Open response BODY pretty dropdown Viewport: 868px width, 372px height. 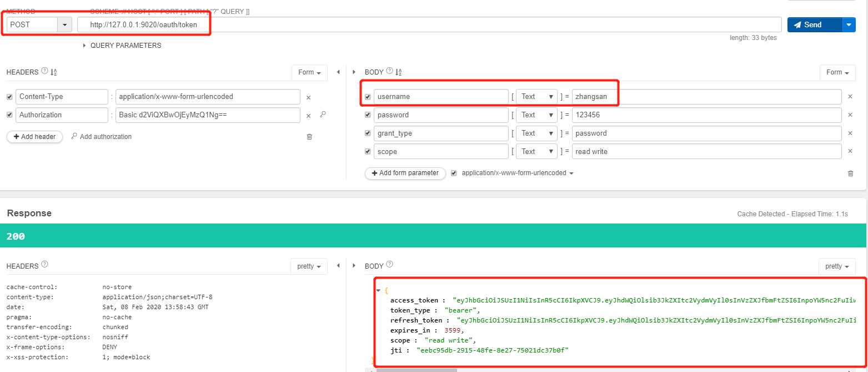click(x=837, y=266)
